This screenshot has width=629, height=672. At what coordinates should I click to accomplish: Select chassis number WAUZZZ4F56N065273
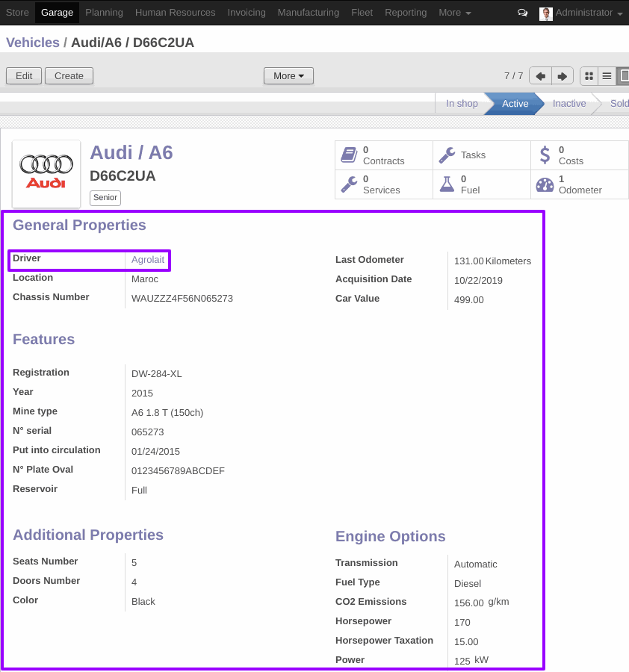[x=182, y=299]
